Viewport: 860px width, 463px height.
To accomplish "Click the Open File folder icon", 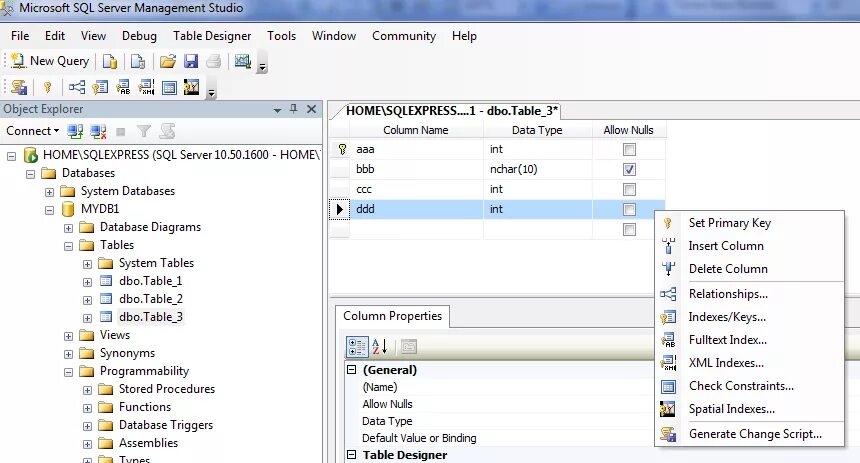I will (168, 61).
